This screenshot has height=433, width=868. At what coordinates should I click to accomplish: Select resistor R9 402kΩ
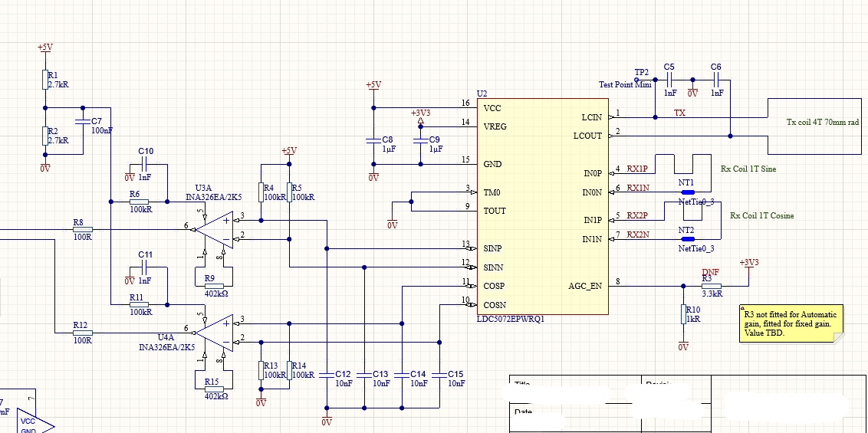(215, 286)
